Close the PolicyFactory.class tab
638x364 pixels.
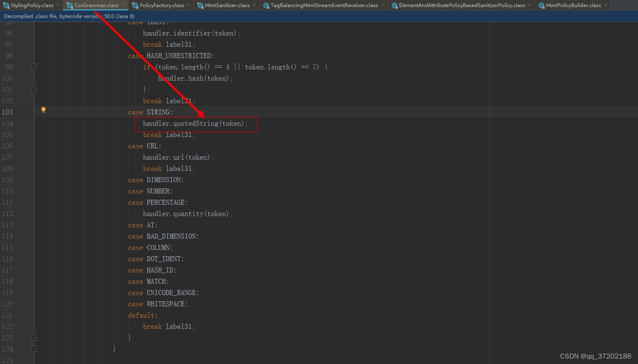(187, 5)
